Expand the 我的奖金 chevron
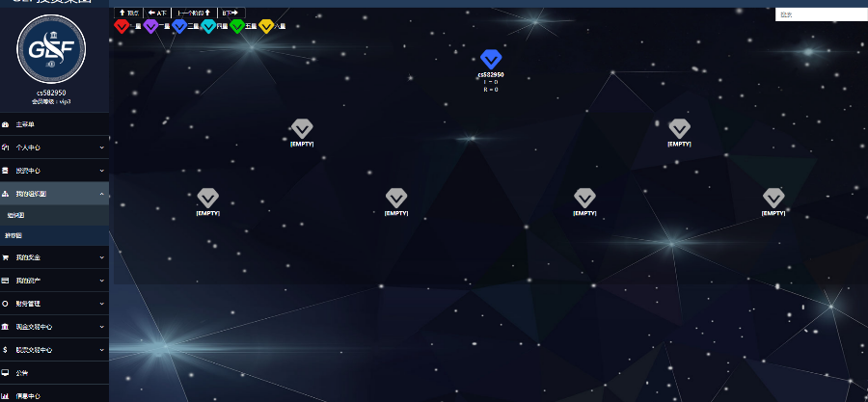Screen dimensions: 868x402 (x=102, y=257)
